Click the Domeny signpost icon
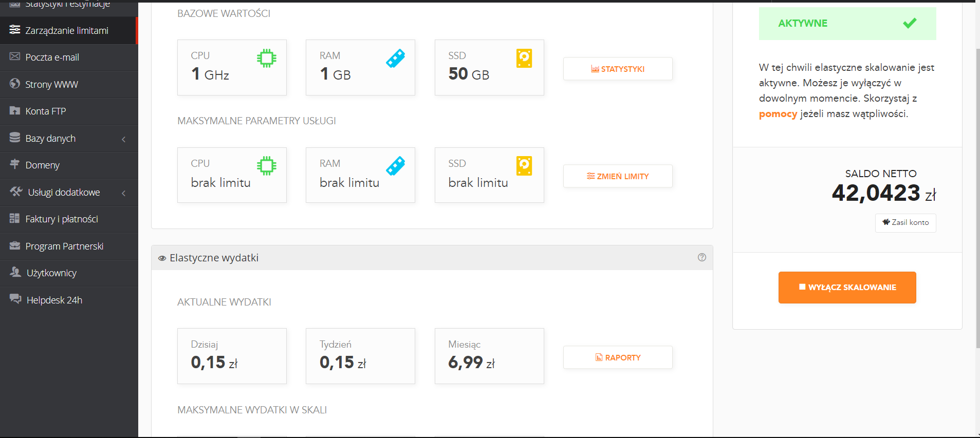Screen dimensions: 980x438 click(15, 164)
